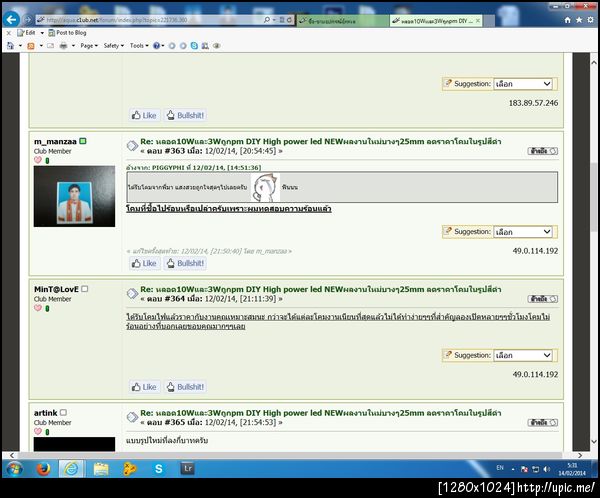The width and height of the screenshot is (600, 498).
Task: Go back with the browser Back arrow
Action: click(x=11, y=19)
